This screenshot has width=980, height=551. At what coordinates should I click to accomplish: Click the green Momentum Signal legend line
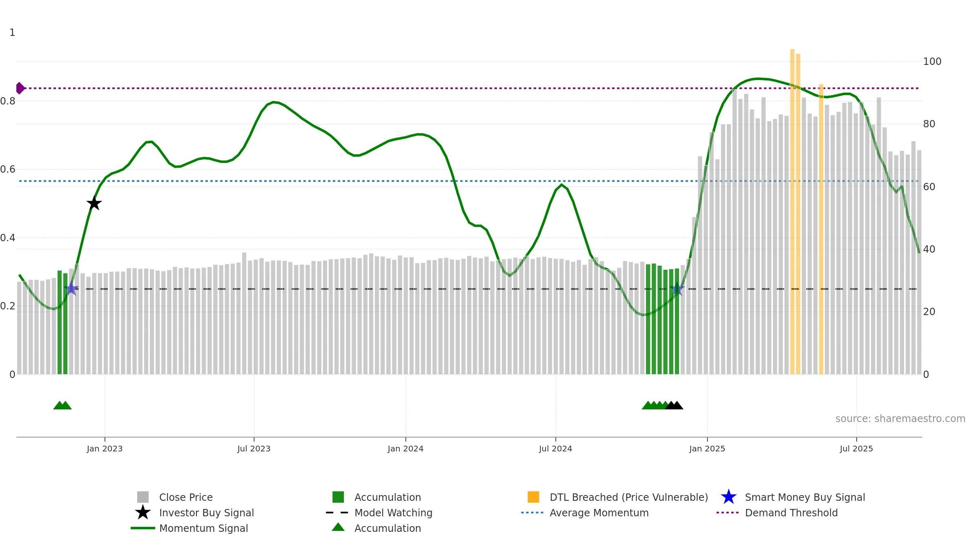tap(143, 528)
